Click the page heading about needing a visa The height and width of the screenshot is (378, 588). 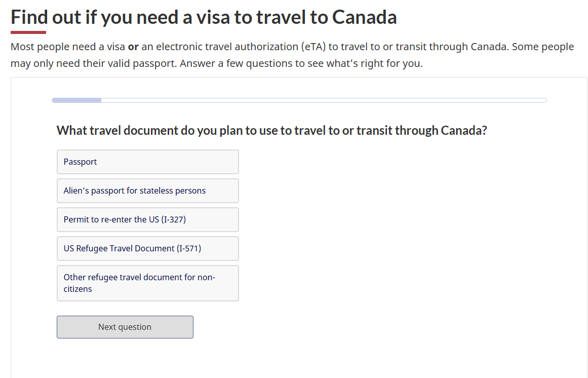coord(203,17)
